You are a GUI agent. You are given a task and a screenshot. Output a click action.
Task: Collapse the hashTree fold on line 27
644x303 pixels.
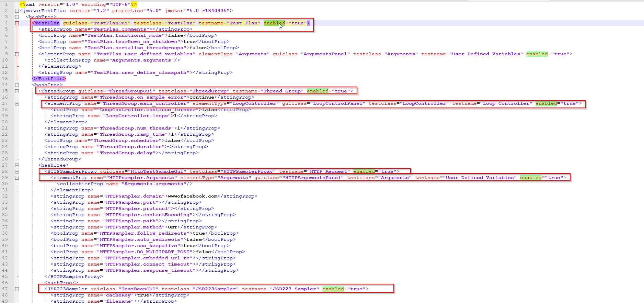17,165
